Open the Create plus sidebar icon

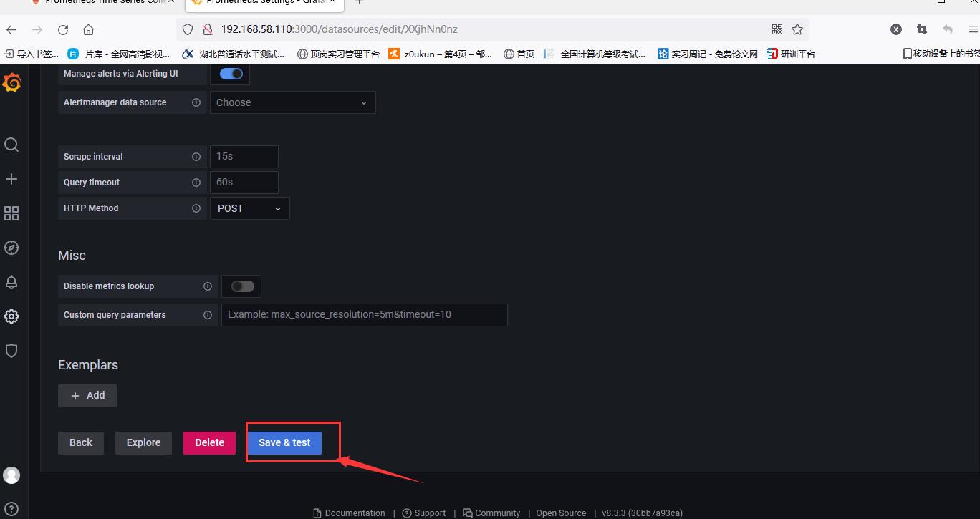point(11,179)
